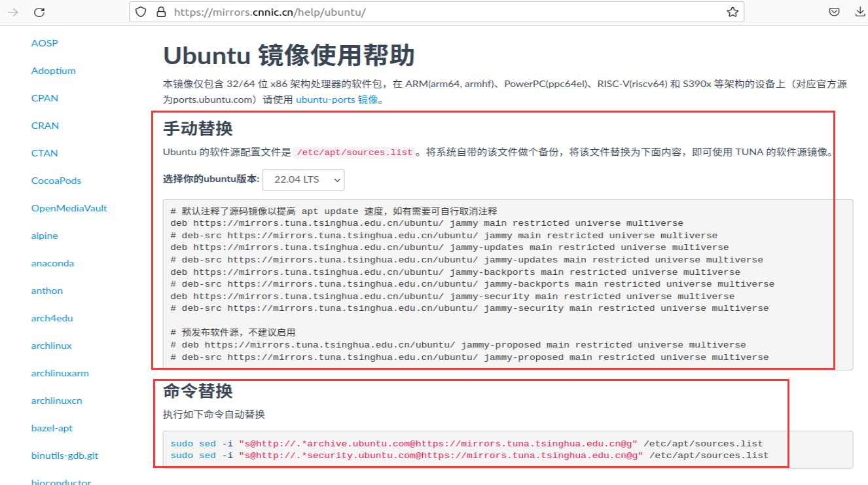Click the 默认注释了源码镜像 comment line
Image resolution: width=868 pixels, height=485 pixels.
tap(334, 211)
